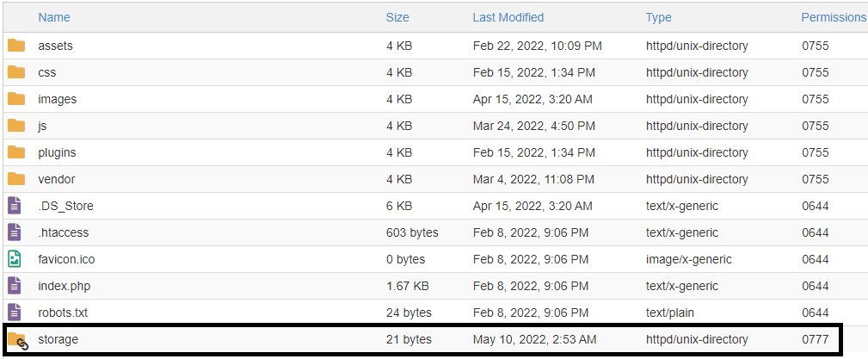Click the vendor folder icon
Viewport: 868px width, 359px height.
coord(16,179)
